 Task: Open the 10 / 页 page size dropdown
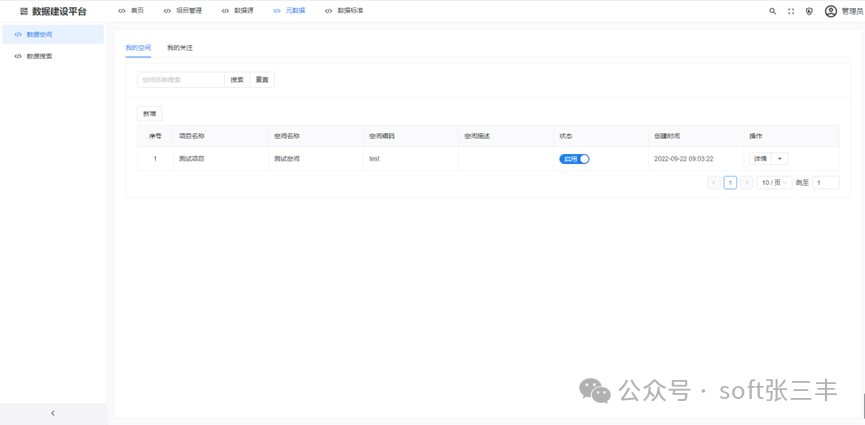tap(774, 183)
